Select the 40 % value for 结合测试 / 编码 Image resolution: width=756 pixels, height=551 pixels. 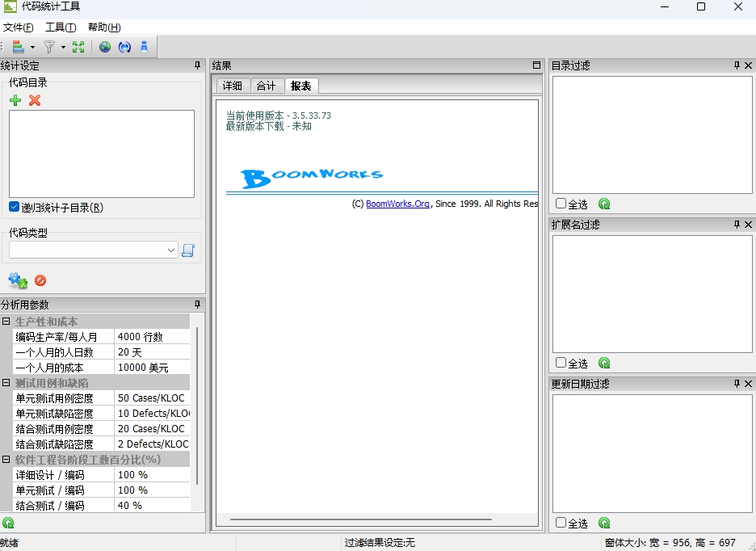[x=152, y=505]
